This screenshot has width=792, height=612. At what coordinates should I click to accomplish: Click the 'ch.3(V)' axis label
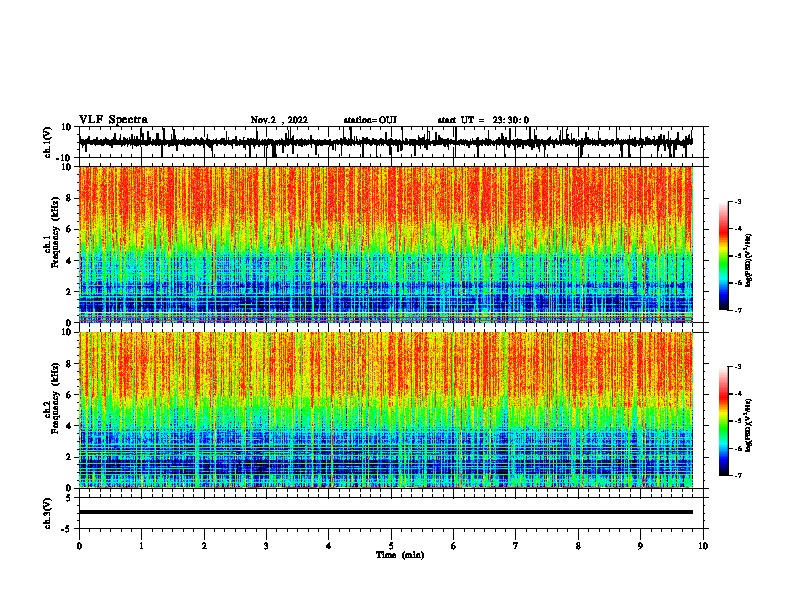48,513
